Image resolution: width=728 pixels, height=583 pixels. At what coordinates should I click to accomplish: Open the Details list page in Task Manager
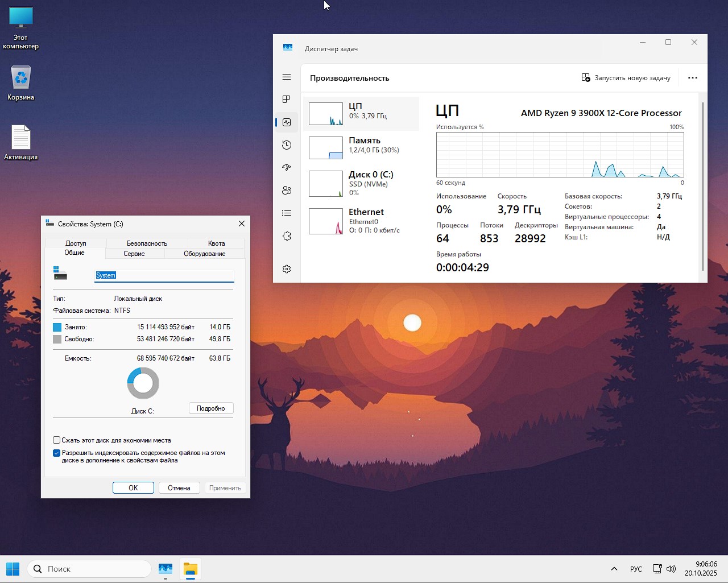287,213
